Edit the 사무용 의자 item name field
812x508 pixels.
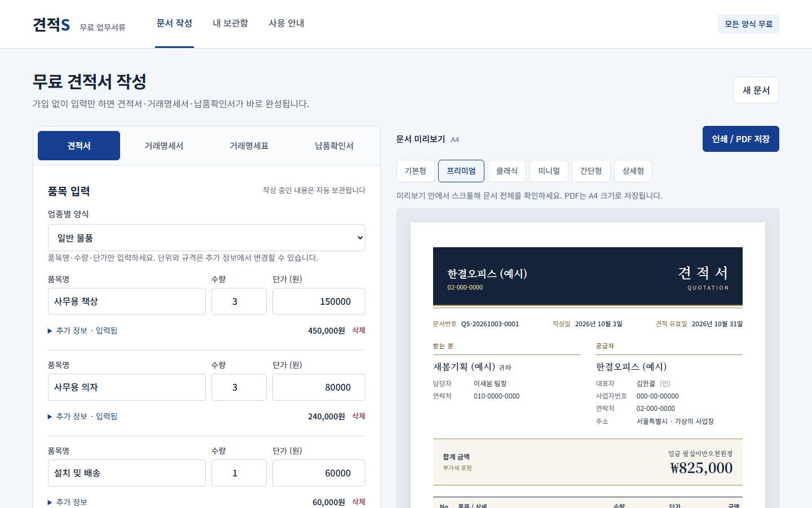tap(127, 387)
